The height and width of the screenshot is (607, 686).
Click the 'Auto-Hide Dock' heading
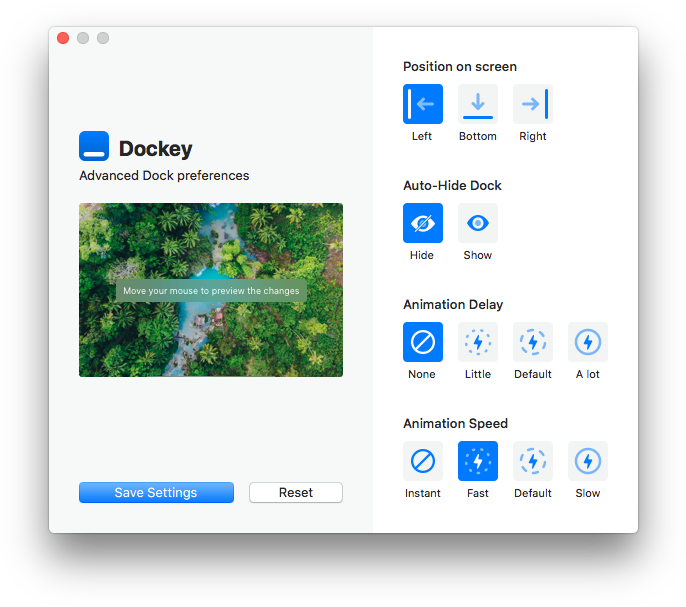452,186
